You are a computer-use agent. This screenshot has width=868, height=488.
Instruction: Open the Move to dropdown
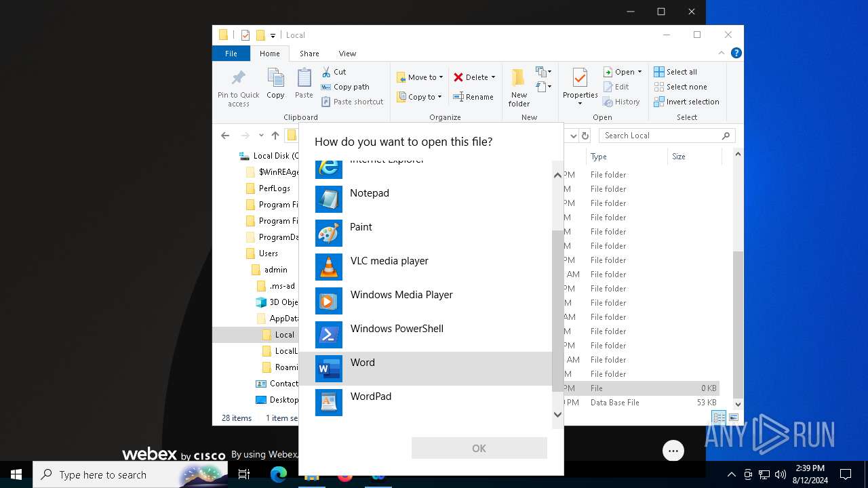pos(420,77)
